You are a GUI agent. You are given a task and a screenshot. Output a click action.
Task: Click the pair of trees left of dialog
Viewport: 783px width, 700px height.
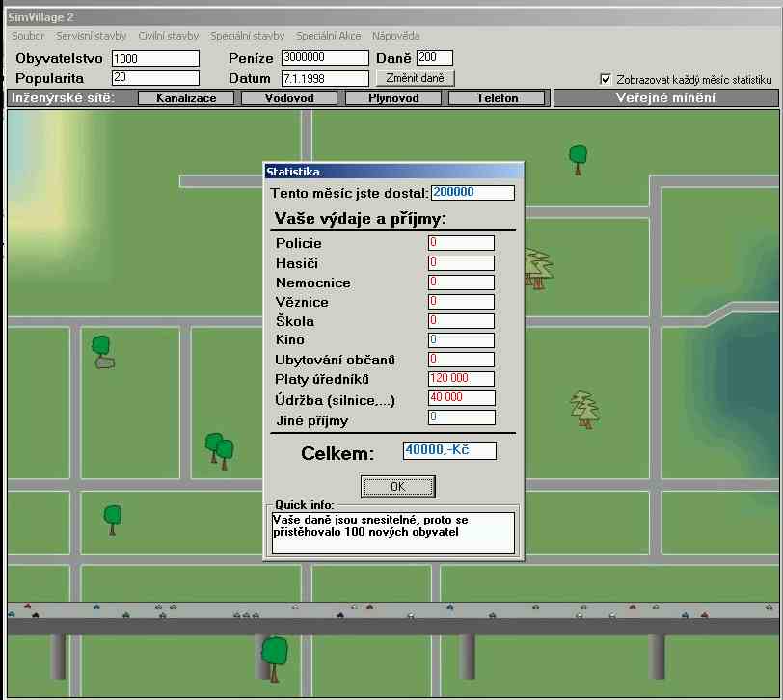pyautogui.click(x=219, y=451)
